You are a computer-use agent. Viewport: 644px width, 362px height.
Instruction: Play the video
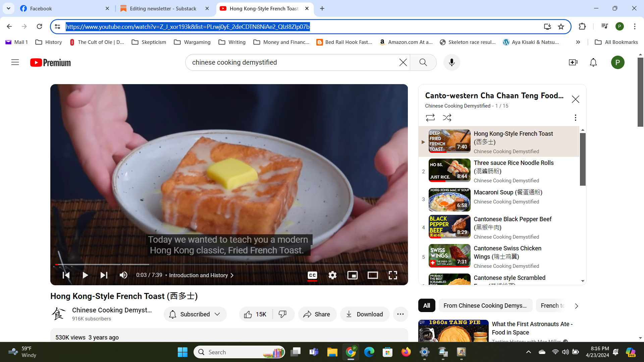[x=85, y=275]
